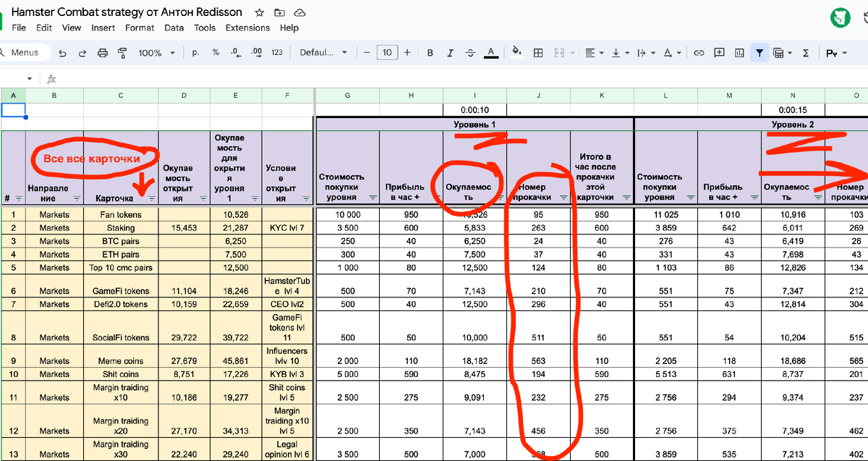The width and height of the screenshot is (868, 461).
Task: Decrease font size with the minus button
Action: (367, 53)
